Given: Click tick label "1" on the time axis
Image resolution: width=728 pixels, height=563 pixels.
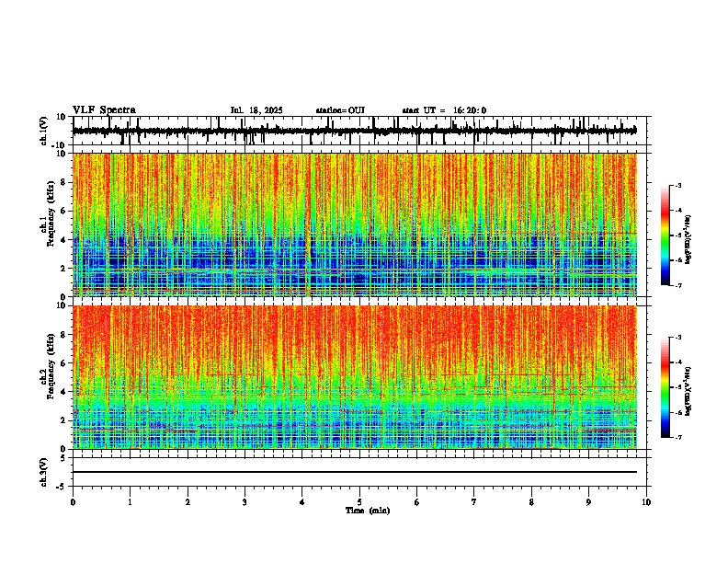Looking at the screenshot, I should pyautogui.click(x=130, y=502).
